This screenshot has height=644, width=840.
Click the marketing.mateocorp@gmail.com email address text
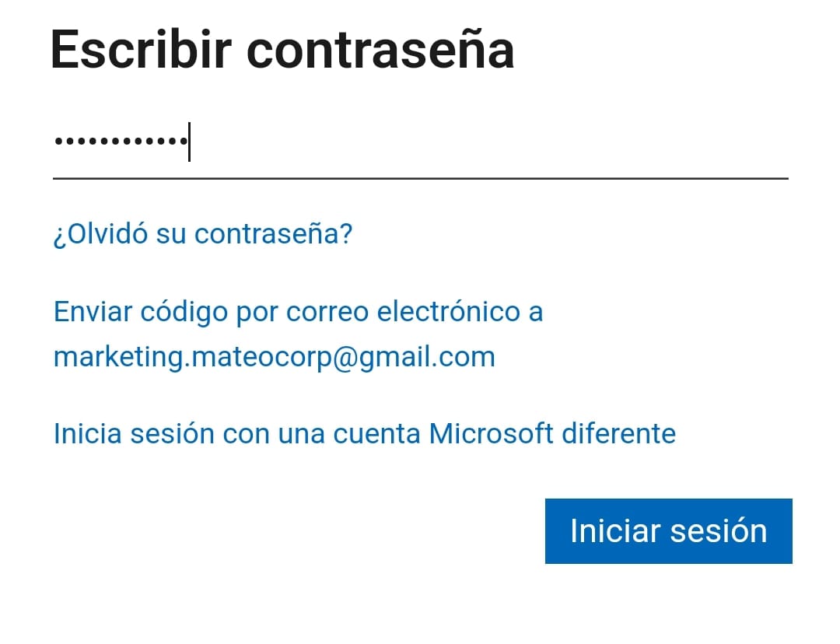click(275, 357)
